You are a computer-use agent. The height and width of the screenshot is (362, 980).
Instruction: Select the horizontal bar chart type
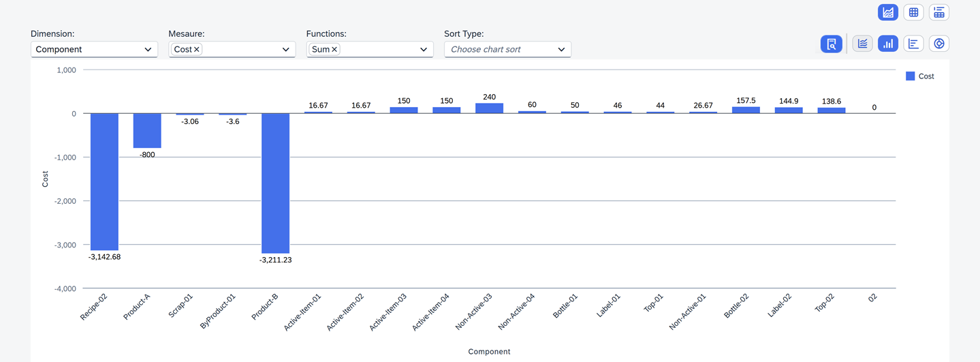click(x=913, y=44)
